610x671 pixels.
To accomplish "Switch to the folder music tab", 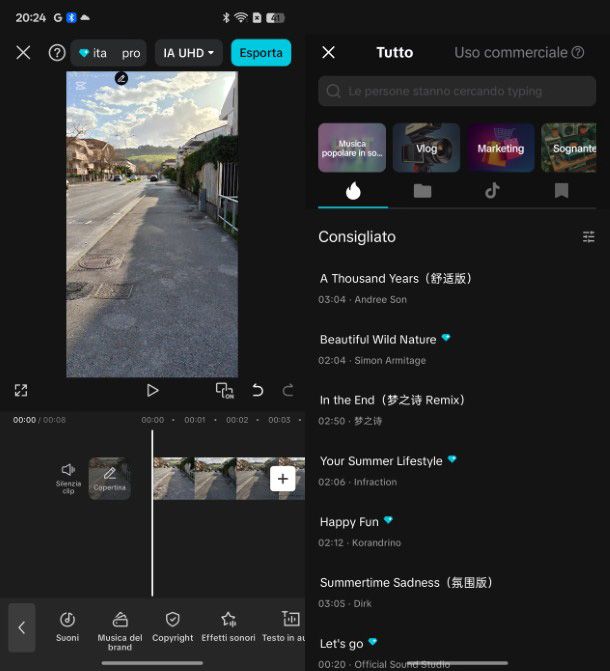I will click(422, 190).
